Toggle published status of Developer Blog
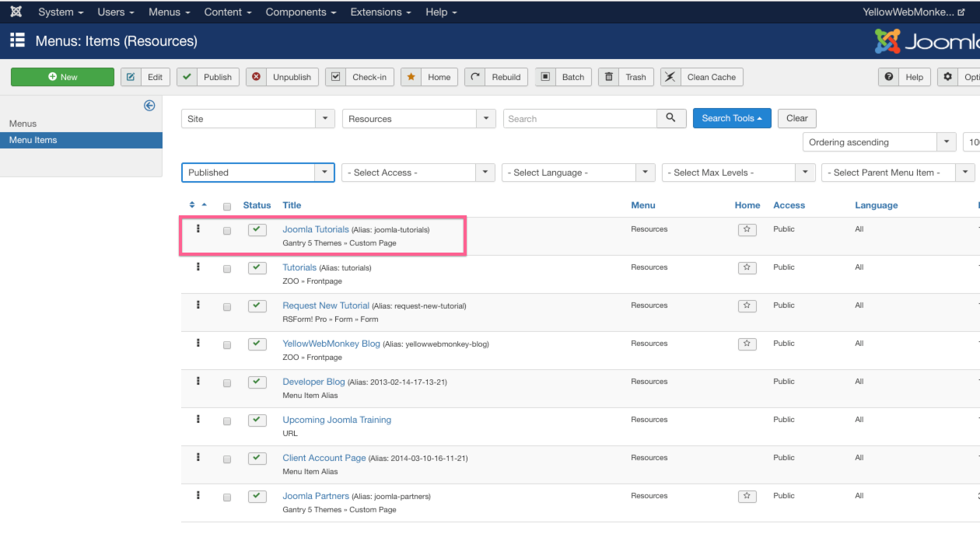Screen dimensions: 980x541 point(257,382)
